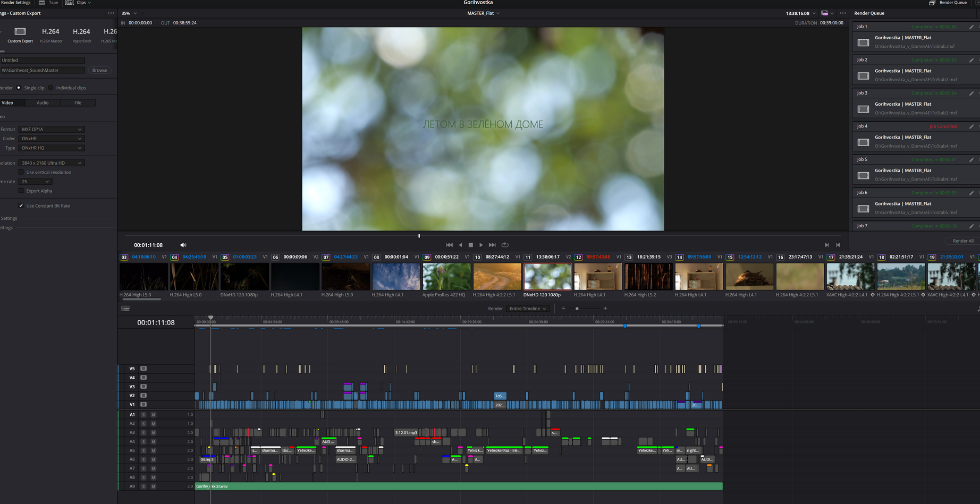Screen dimensions: 980x504
Task: Toggle timeline view options icon
Action: [125, 309]
